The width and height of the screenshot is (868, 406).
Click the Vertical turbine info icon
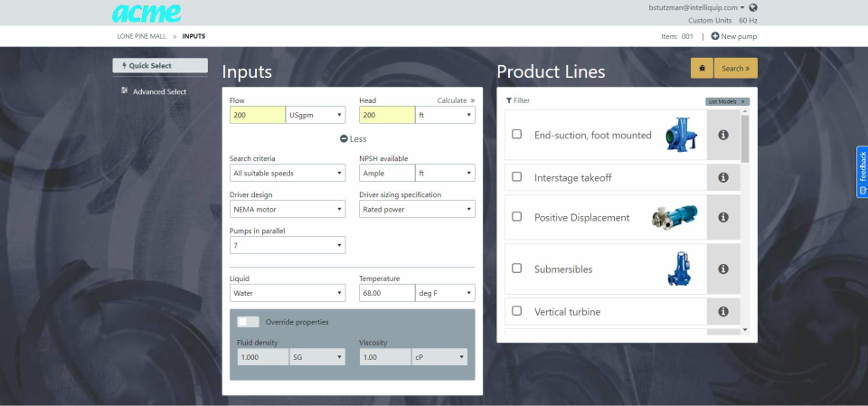click(x=722, y=311)
